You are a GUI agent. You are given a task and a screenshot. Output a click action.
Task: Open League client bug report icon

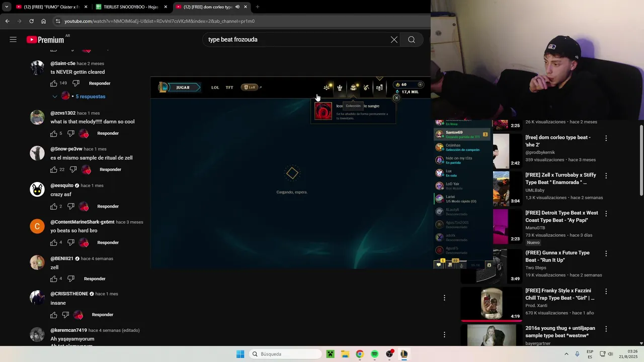489,265
